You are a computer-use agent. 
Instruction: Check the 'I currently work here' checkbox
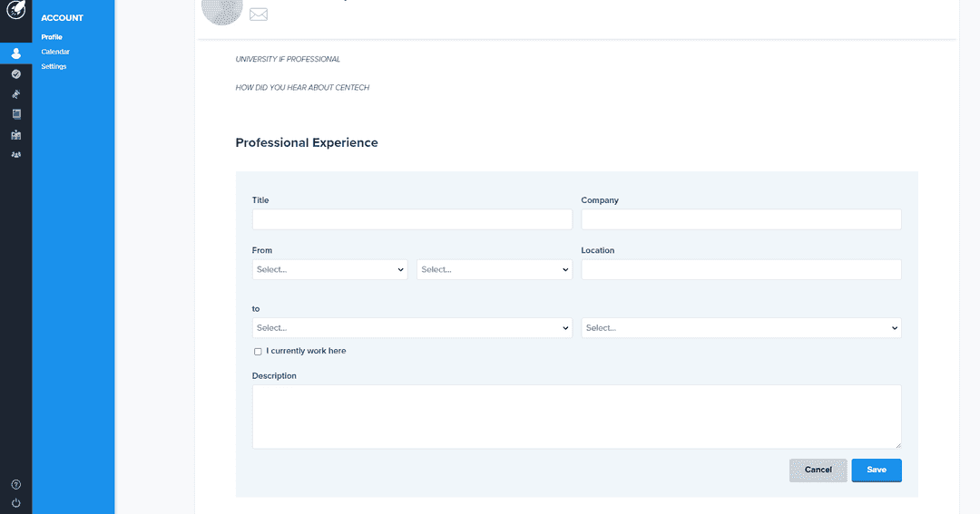pos(258,352)
